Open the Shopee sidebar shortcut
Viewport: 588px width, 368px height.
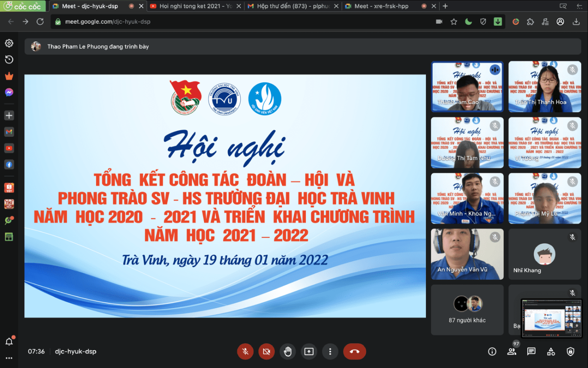(9, 187)
